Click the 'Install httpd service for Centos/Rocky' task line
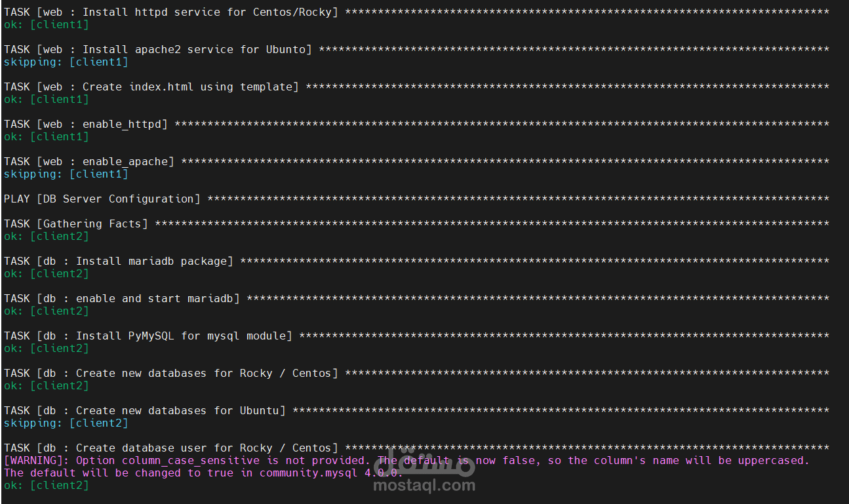Image resolution: width=849 pixels, height=504 pixels. point(416,12)
